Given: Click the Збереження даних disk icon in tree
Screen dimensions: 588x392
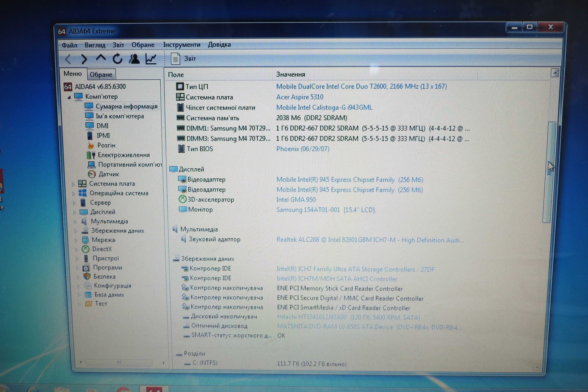Looking at the screenshot, I should (x=85, y=230).
